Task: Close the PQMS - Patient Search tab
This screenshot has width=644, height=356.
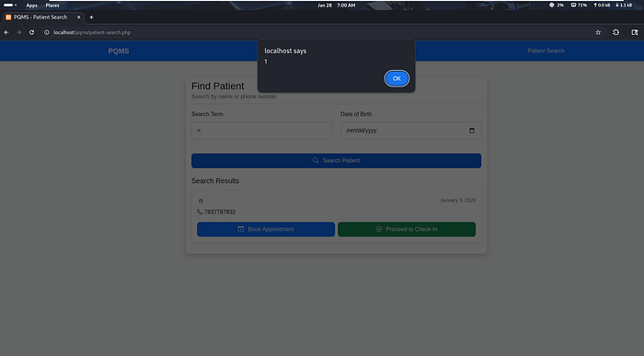Action: tap(79, 17)
